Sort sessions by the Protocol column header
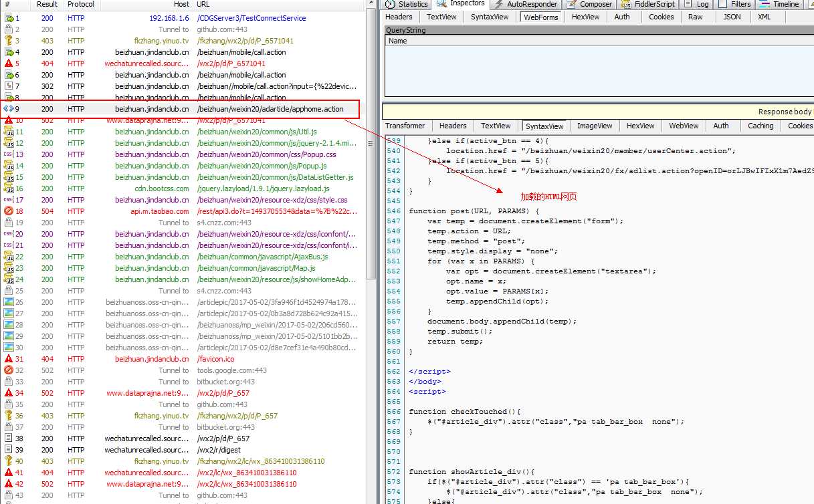814x504 pixels. (x=81, y=4)
